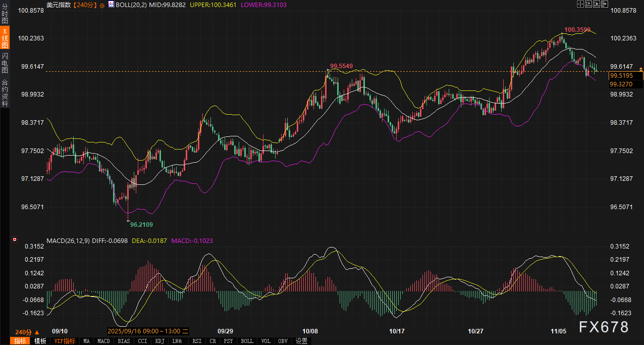Click the step-back chart icon in top toolbar

tap(588, 4)
